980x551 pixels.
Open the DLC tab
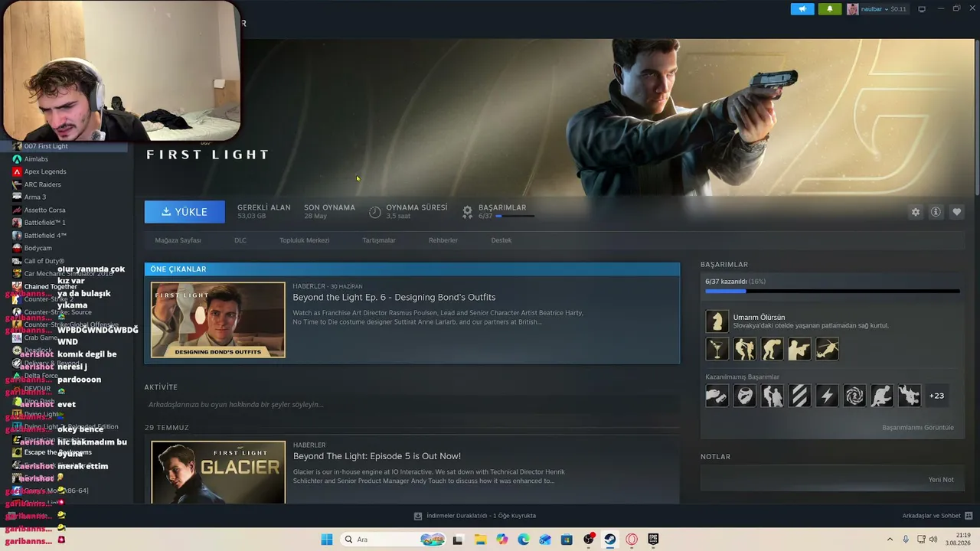240,240
